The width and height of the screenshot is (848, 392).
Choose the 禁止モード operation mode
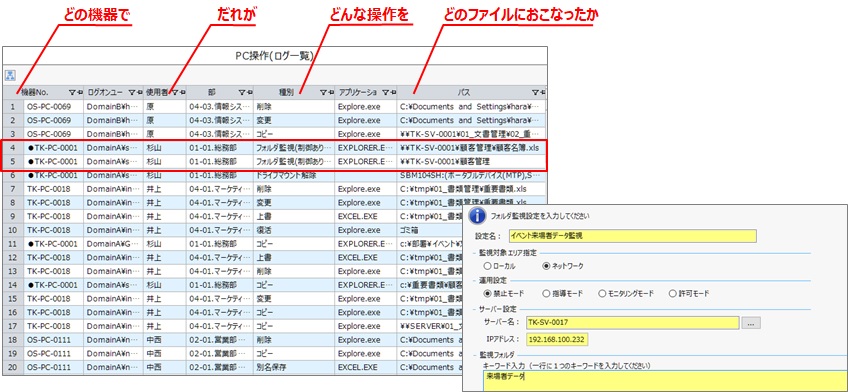click(x=487, y=294)
